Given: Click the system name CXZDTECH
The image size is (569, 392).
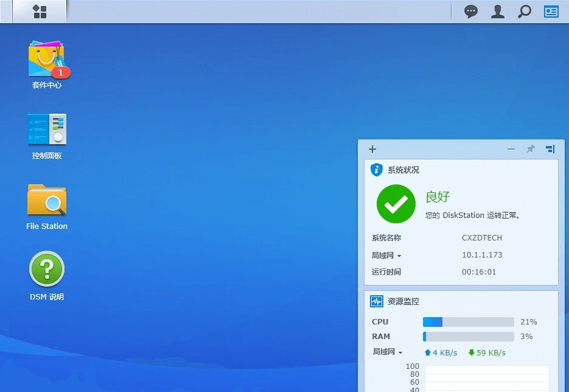Looking at the screenshot, I should point(482,238).
